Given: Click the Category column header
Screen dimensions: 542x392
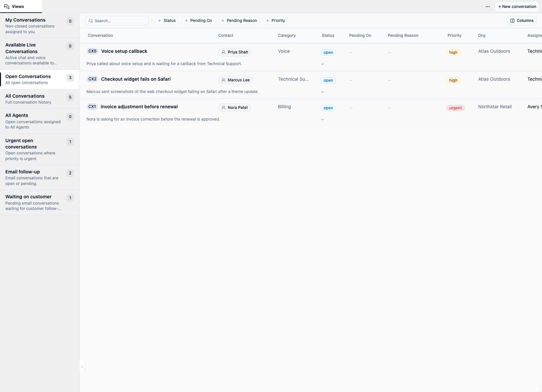Looking at the screenshot, I should [287, 36].
